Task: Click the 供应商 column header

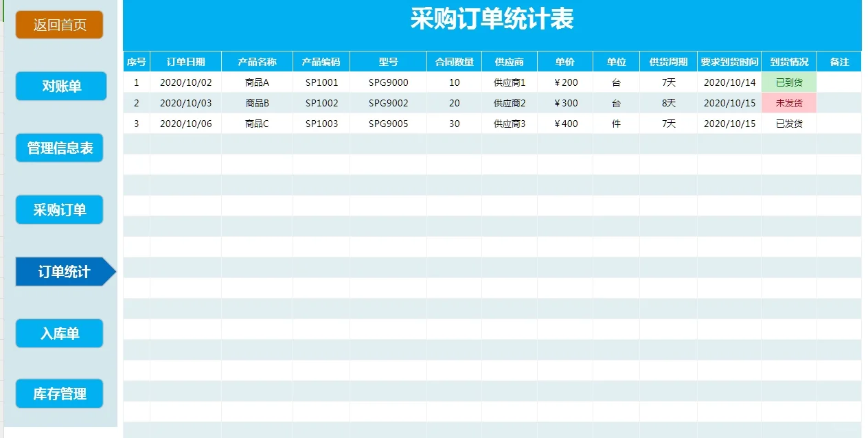Action: click(x=509, y=61)
